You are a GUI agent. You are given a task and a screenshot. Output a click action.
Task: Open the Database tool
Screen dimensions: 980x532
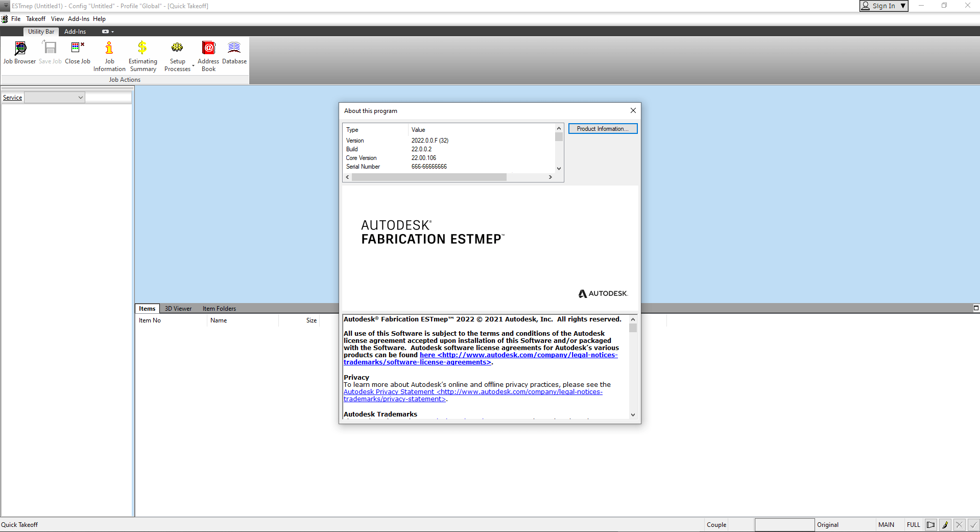[234, 53]
